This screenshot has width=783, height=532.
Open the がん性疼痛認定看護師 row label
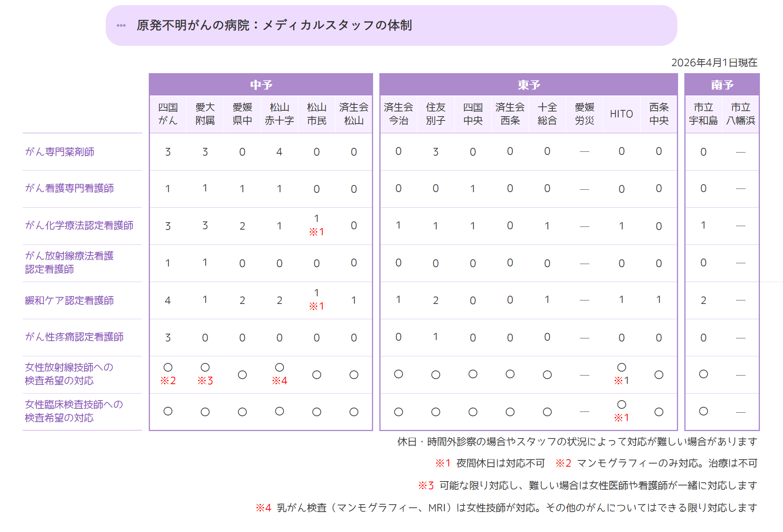[x=74, y=337]
